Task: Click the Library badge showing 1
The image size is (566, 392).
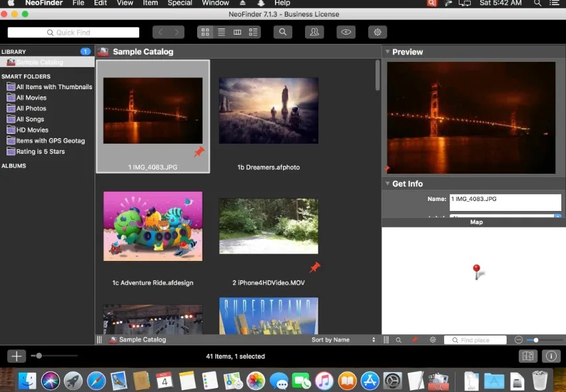Action: [x=85, y=51]
